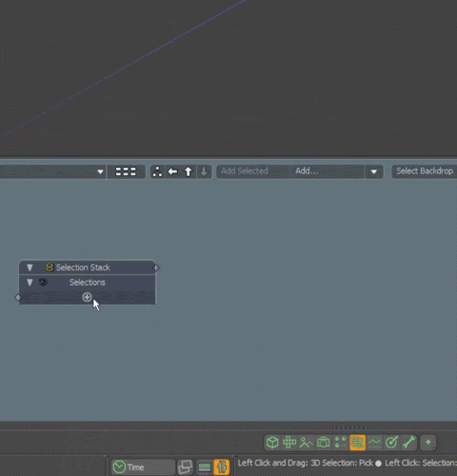This screenshot has height=476, width=457.
Task: Click the graph curve icon in bottom toolbar
Action: click(x=374, y=442)
